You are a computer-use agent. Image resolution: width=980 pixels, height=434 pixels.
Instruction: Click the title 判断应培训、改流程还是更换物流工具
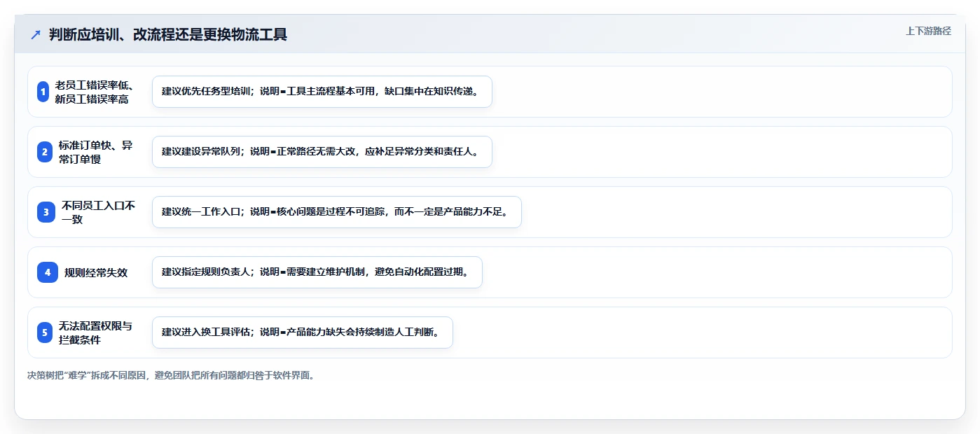click(168, 34)
